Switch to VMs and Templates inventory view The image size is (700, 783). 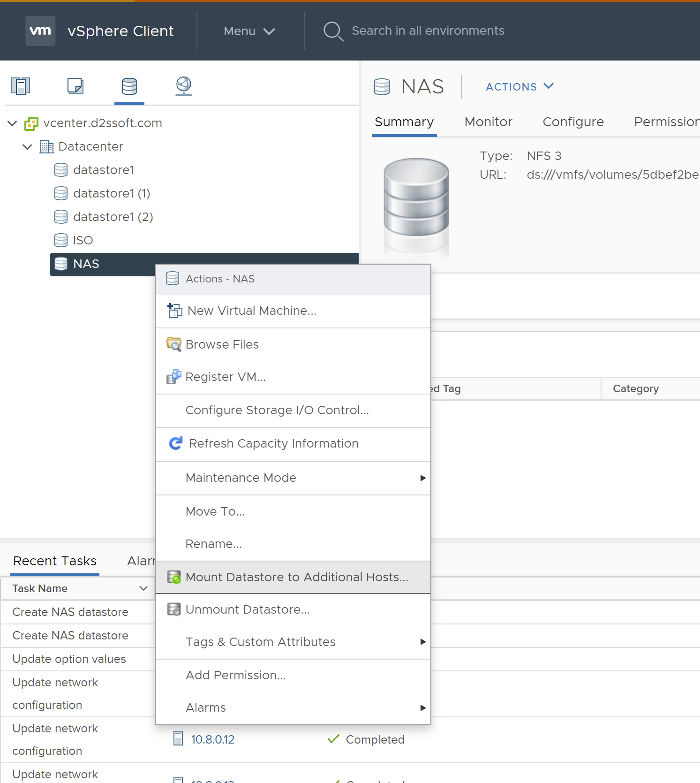(75, 86)
